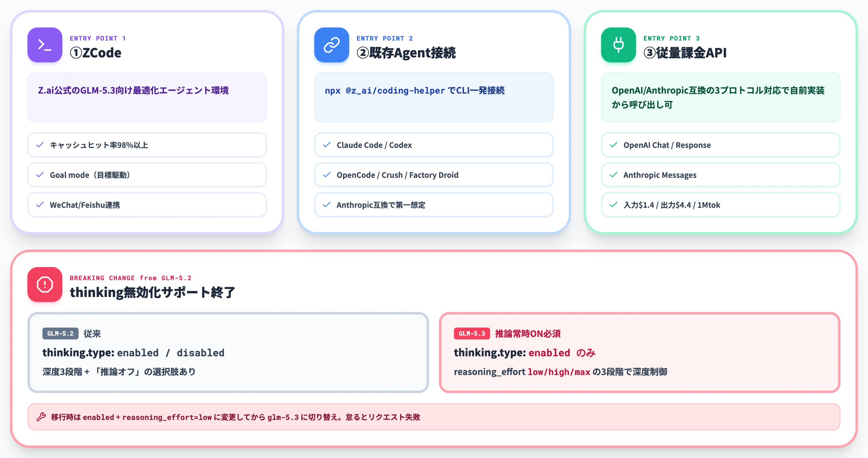Click the reasoning_effort low/high/max line
Image resolution: width=868 pixels, height=458 pixels.
pyautogui.click(x=560, y=372)
